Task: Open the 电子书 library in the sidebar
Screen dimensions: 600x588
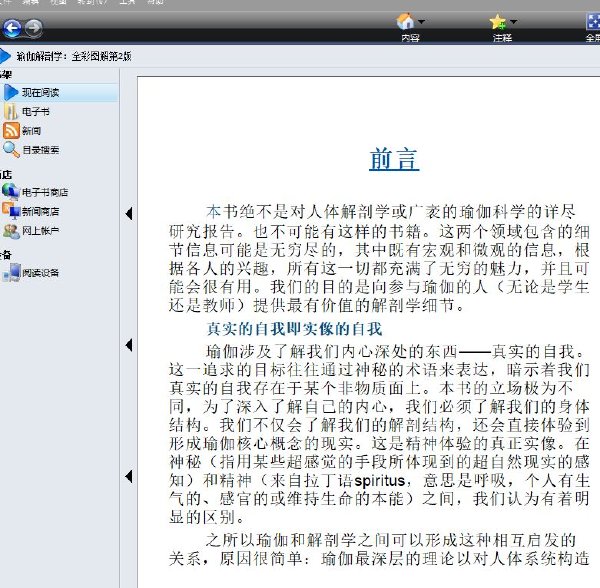Action: [27, 112]
